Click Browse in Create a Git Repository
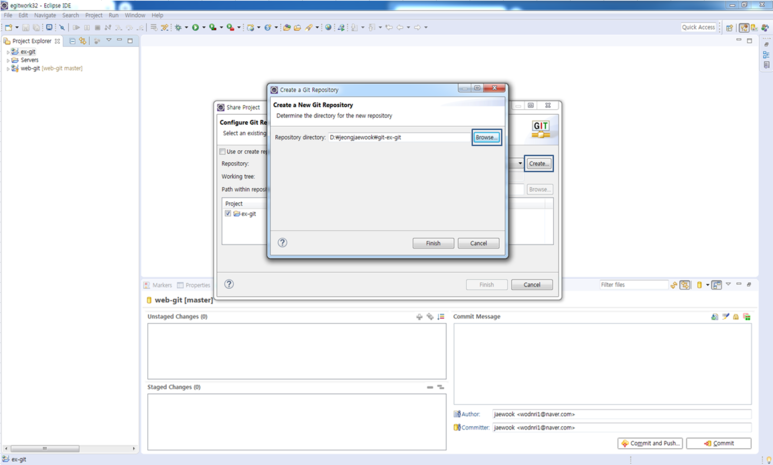The image size is (773, 465). [x=487, y=137]
